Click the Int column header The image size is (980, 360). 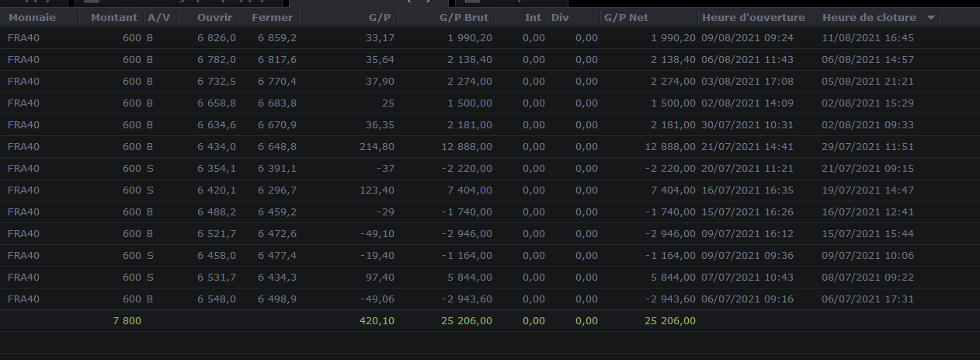(533, 17)
